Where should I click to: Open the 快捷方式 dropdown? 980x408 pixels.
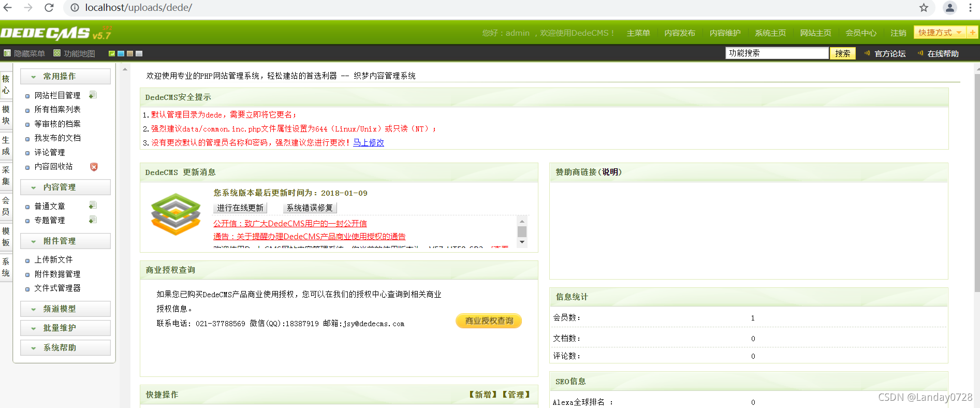pyautogui.click(x=940, y=33)
